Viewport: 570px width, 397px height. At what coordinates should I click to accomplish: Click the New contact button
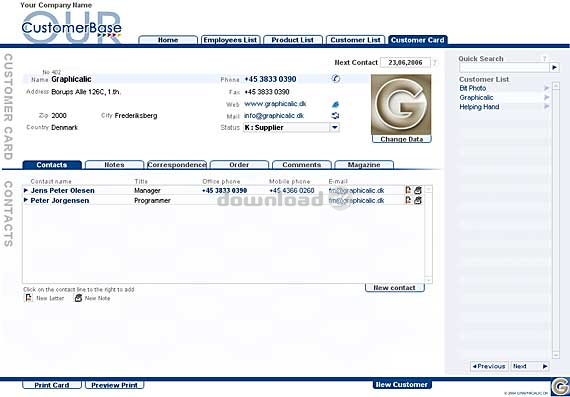tap(394, 288)
